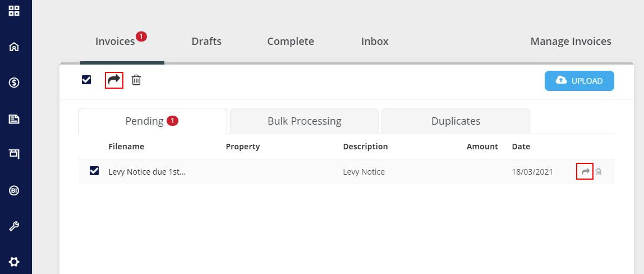Forward the Levy Notice row
The height and width of the screenshot is (274, 644).
point(585,172)
